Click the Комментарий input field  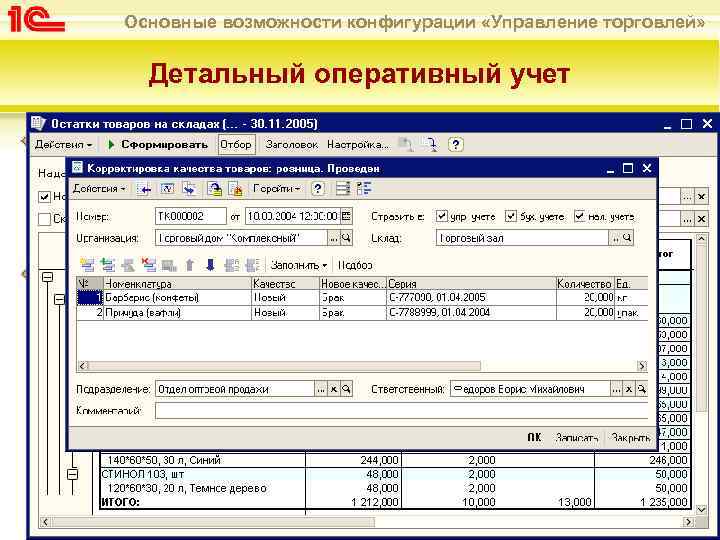pos(401,411)
